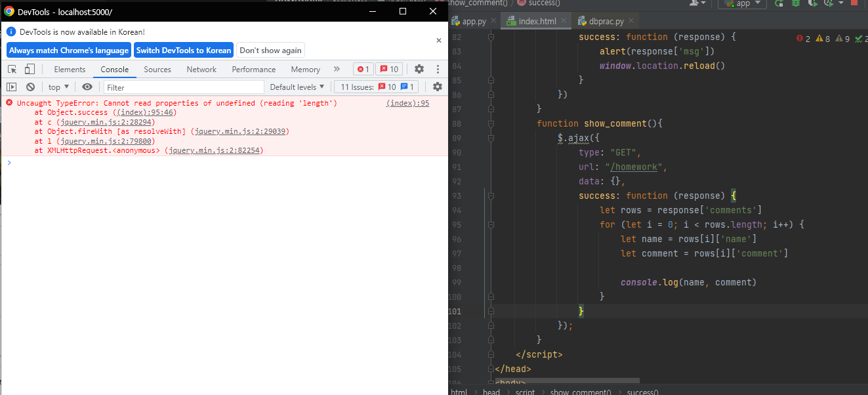Switch to the Performance tab

pyautogui.click(x=254, y=69)
